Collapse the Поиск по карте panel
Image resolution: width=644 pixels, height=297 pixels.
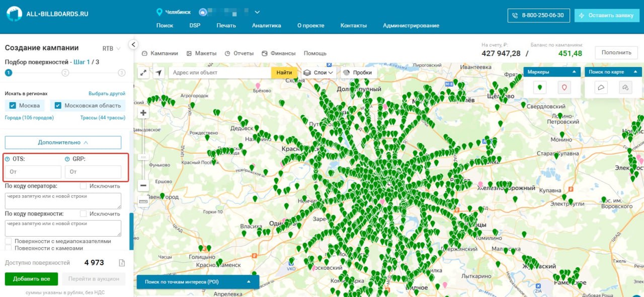point(636,72)
